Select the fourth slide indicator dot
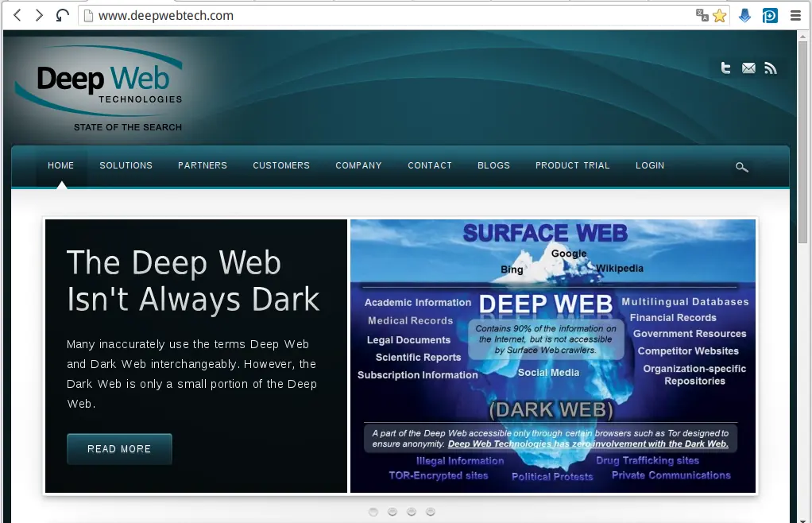This screenshot has height=523, width=812. [x=431, y=512]
